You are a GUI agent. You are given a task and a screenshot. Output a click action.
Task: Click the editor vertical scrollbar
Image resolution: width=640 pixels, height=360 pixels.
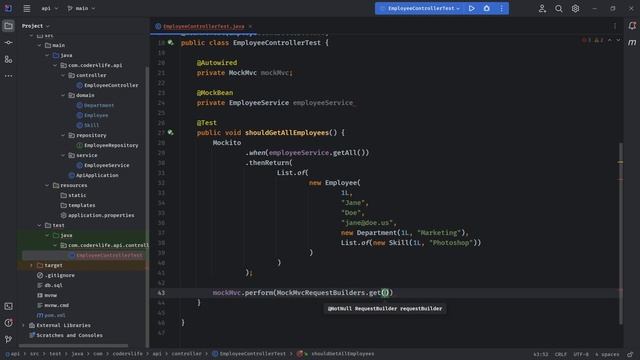pyautogui.click(x=620, y=233)
